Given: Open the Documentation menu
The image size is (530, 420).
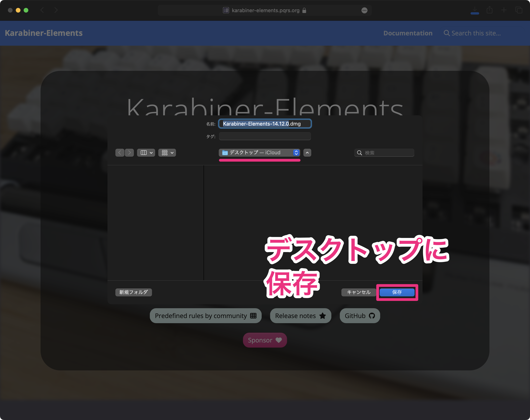Looking at the screenshot, I should (408, 33).
